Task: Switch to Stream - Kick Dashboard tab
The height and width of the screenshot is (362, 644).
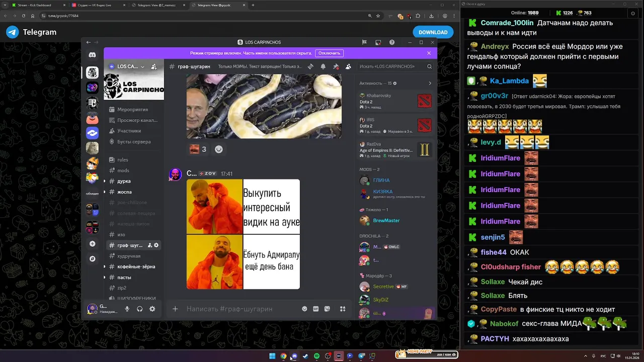Action: pos(39,5)
